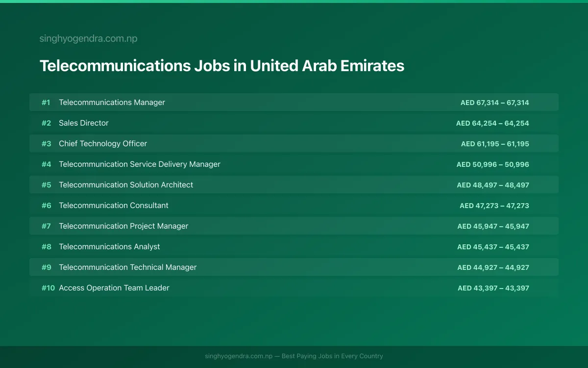Click salary AED 64,254 – 64,254
588x368 pixels.
pyautogui.click(x=492, y=123)
